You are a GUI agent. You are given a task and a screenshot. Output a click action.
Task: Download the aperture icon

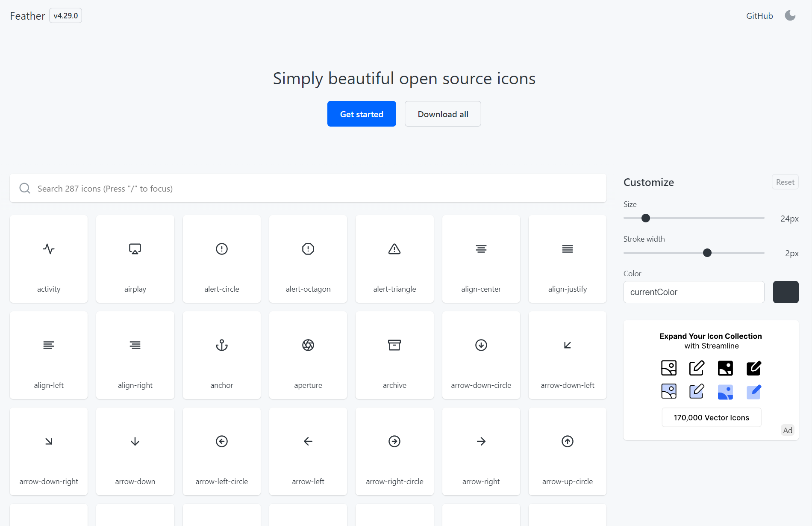[x=308, y=355]
